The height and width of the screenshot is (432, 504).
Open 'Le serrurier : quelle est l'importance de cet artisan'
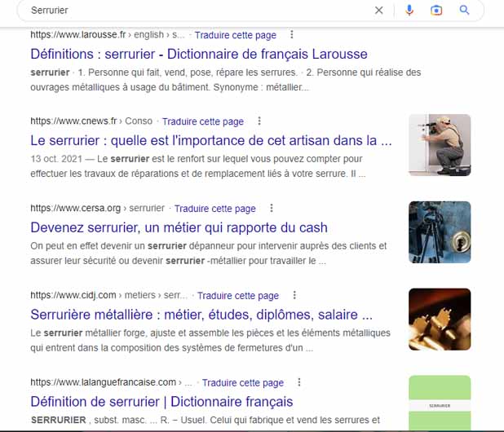click(x=211, y=141)
